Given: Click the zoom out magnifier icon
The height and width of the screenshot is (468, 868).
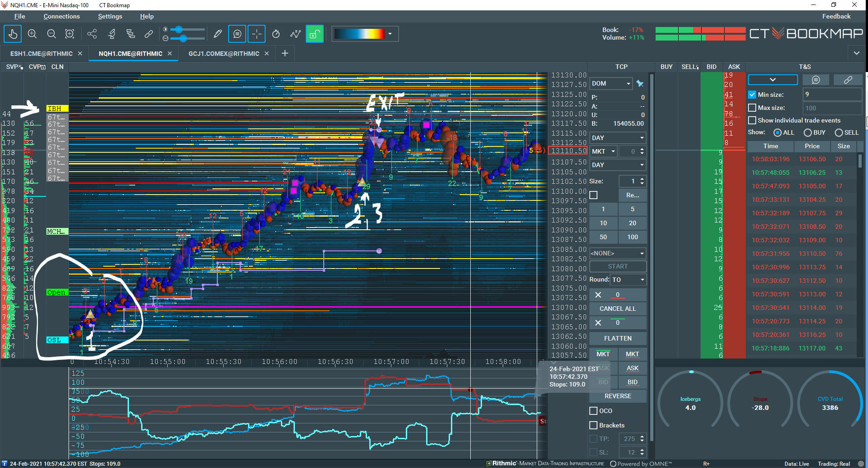Looking at the screenshot, I should (x=51, y=34).
